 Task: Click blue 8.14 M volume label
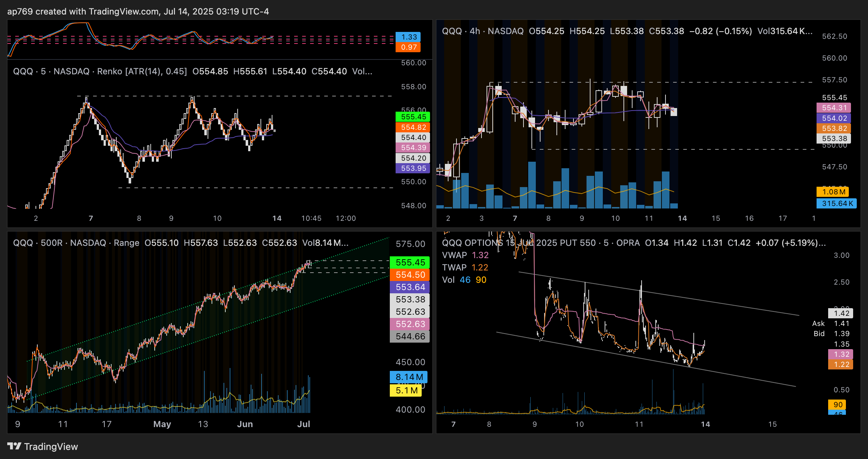[x=409, y=377]
